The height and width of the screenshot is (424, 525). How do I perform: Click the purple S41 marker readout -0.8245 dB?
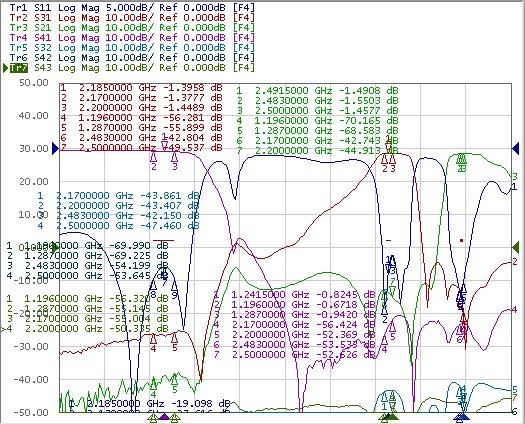click(346, 295)
